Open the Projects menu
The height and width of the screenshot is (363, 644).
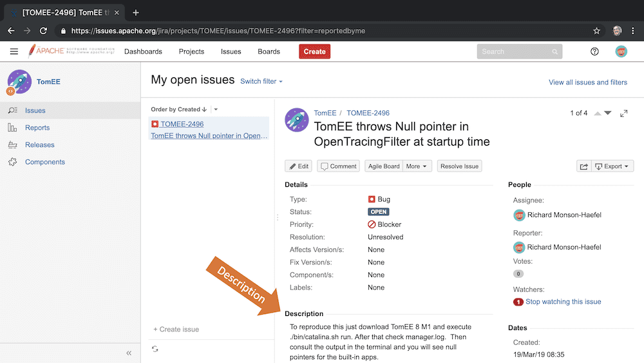click(x=191, y=52)
